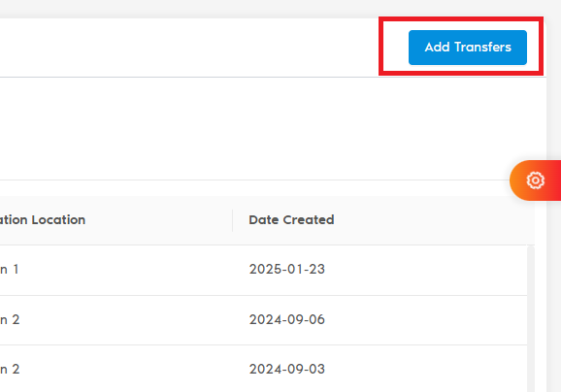This screenshot has width=561, height=392.
Task: Select date cell 2024-09-03
Action: [x=287, y=369]
